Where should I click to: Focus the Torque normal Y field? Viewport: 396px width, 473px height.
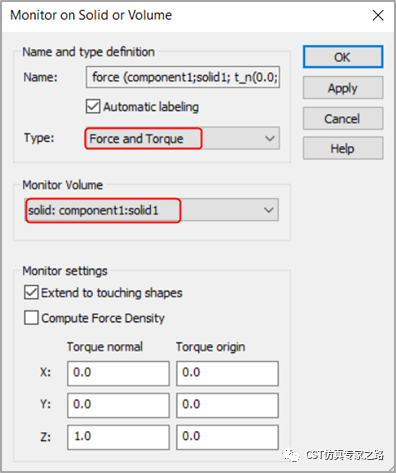coord(118,405)
